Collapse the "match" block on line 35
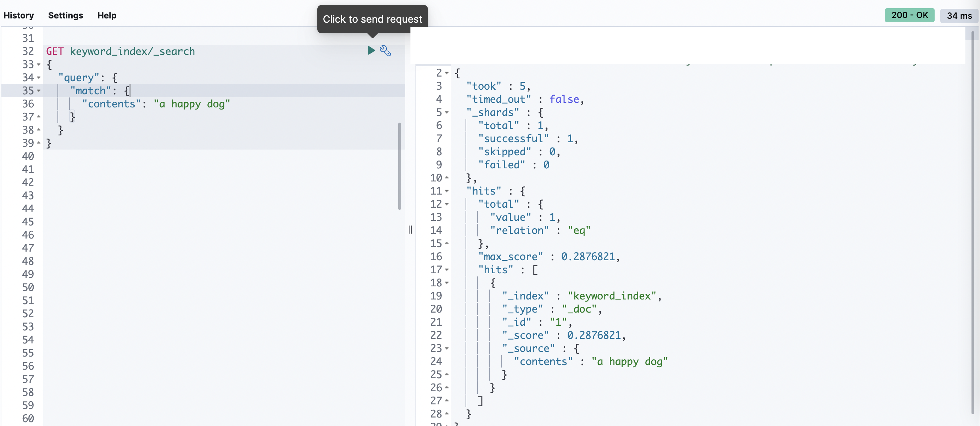 [x=39, y=91]
